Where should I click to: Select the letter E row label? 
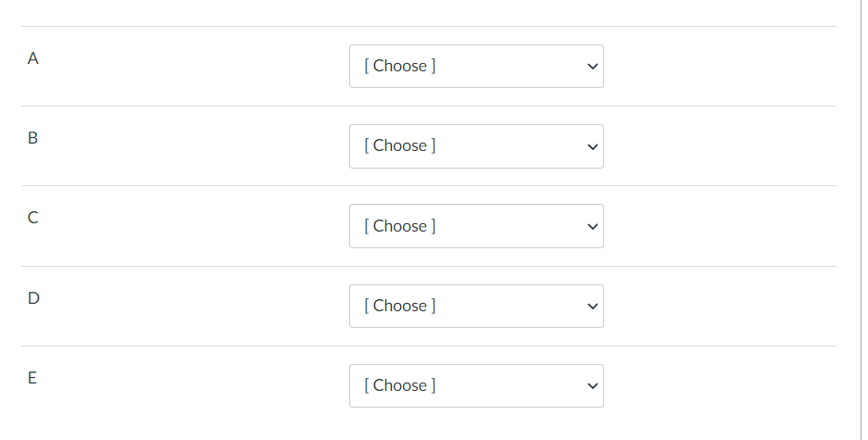pyautogui.click(x=32, y=378)
